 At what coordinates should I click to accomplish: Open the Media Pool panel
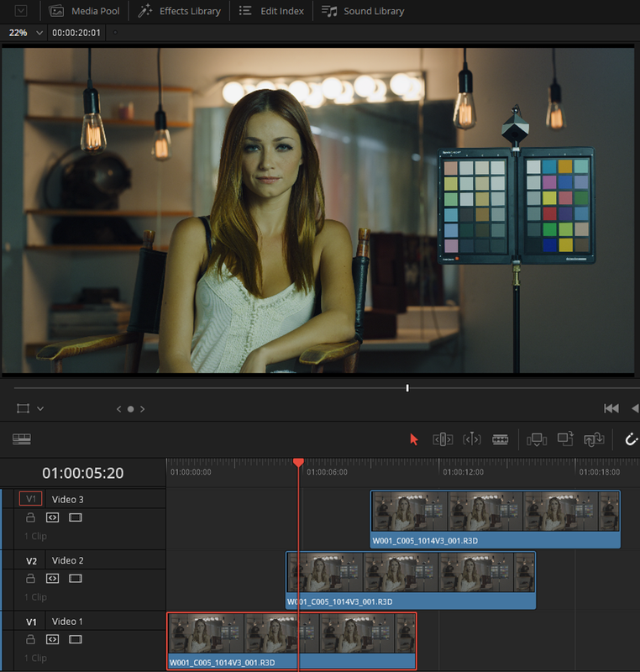(x=84, y=11)
